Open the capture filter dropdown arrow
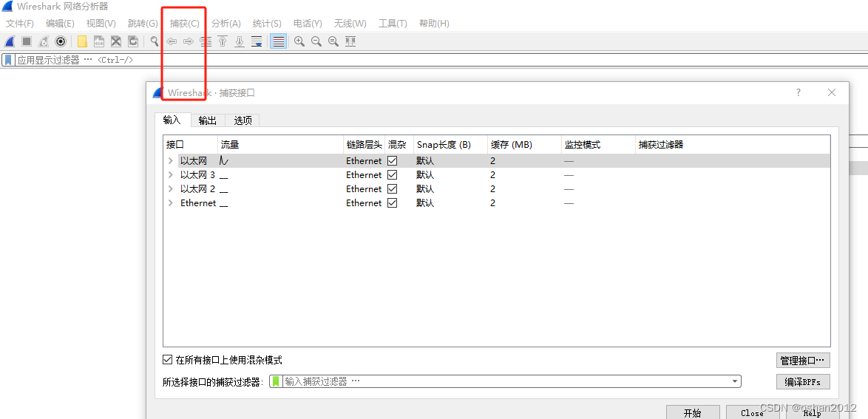This screenshot has width=868, height=419. (735, 381)
